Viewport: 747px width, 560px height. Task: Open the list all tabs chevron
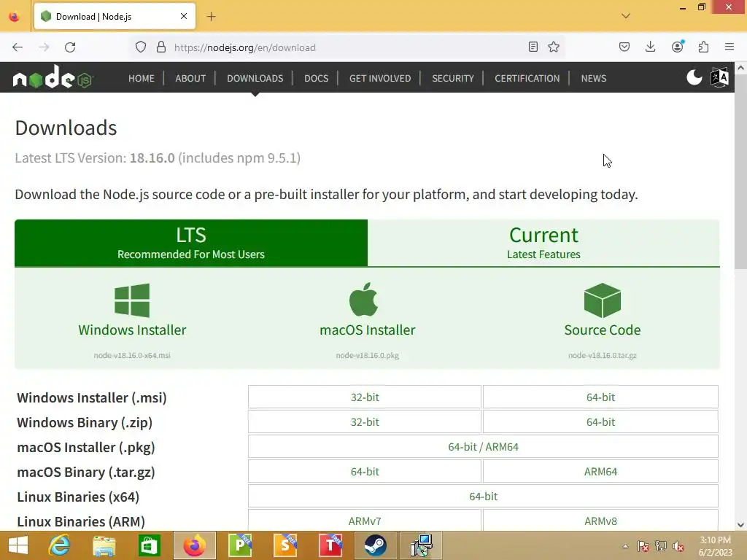click(x=625, y=16)
